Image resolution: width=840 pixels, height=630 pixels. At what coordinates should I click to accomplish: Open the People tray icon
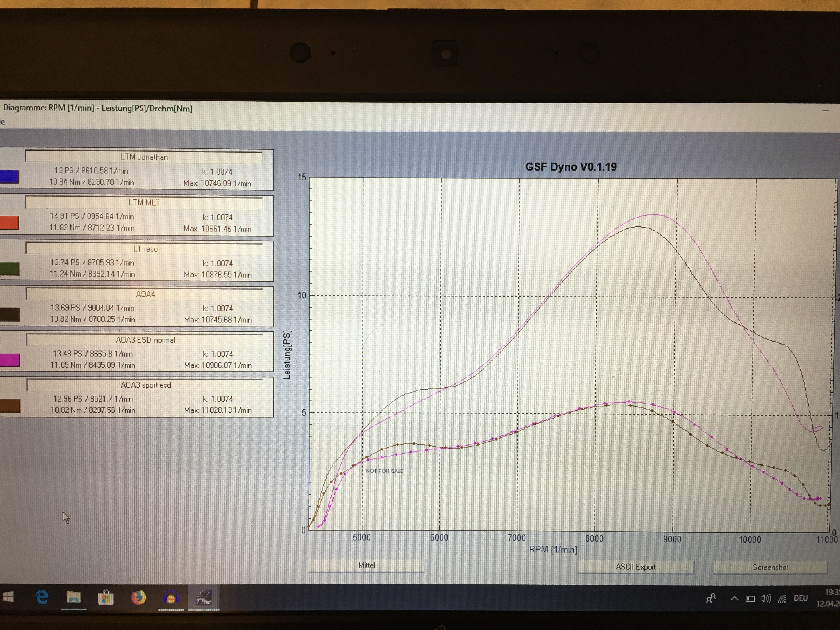point(711,599)
